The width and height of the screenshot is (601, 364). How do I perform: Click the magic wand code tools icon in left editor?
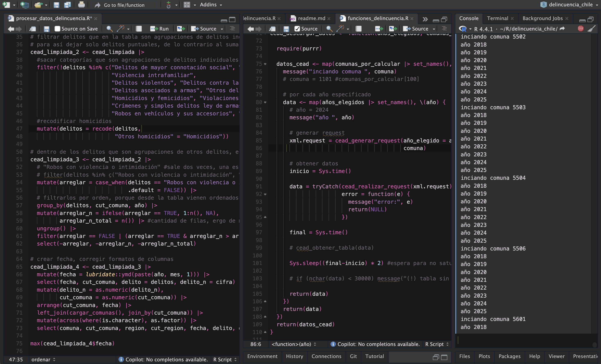(120, 28)
